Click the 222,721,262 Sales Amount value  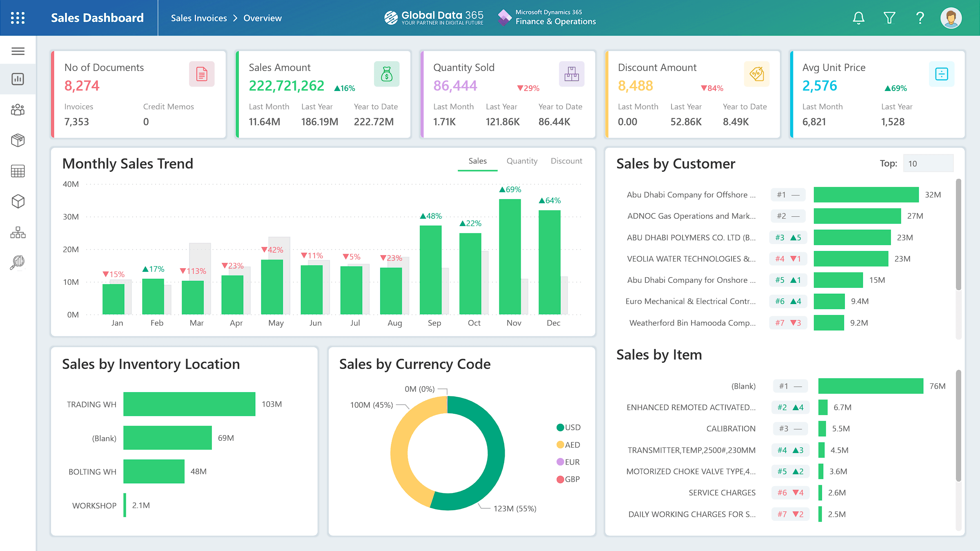click(286, 86)
